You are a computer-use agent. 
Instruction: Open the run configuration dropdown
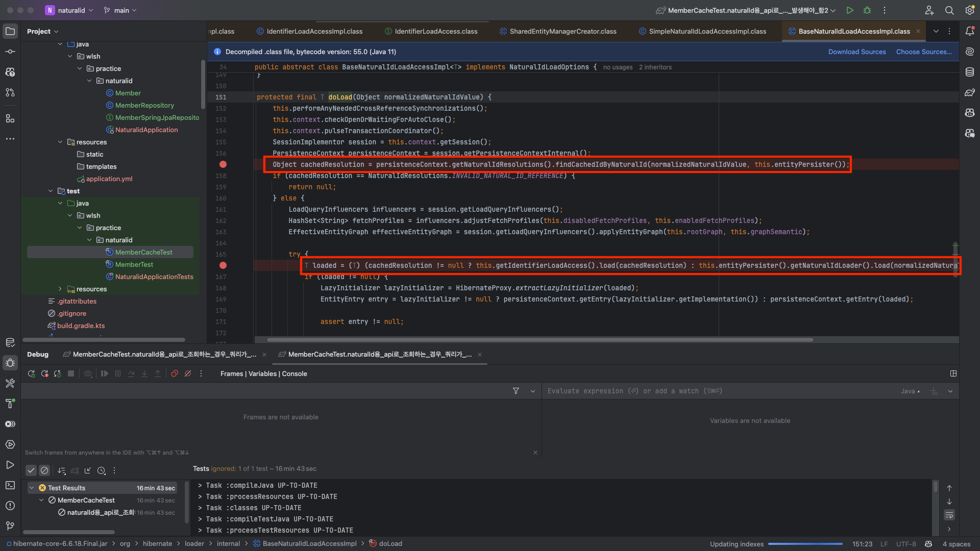tap(746, 10)
